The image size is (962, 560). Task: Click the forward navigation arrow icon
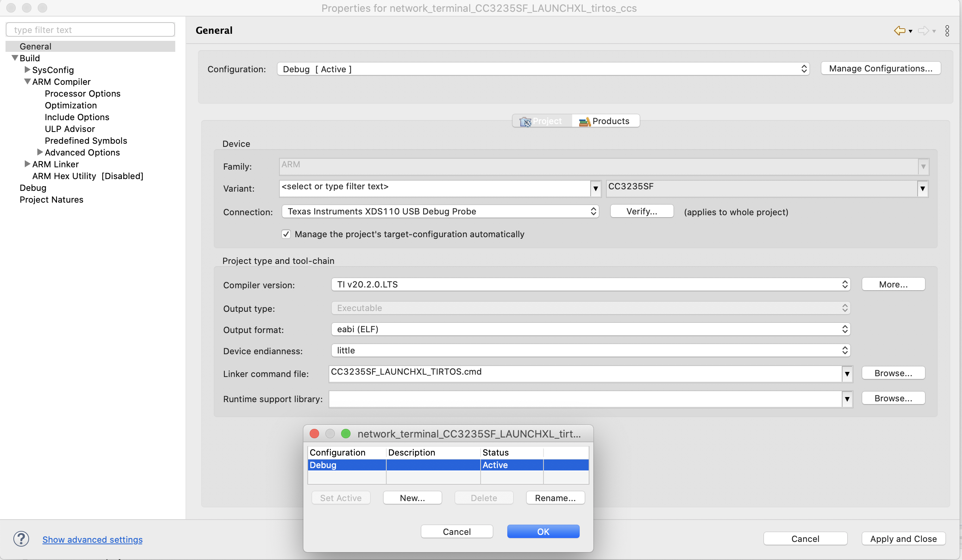pos(923,31)
